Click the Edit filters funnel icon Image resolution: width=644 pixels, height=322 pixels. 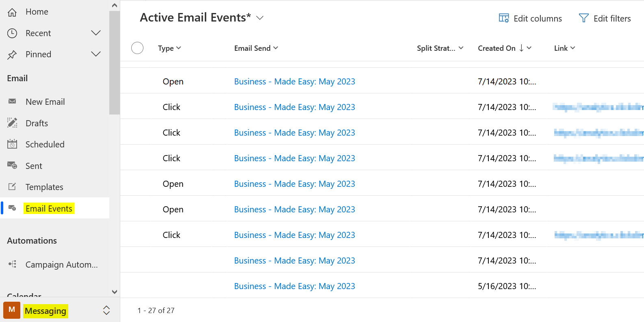(x=583, y=18)
